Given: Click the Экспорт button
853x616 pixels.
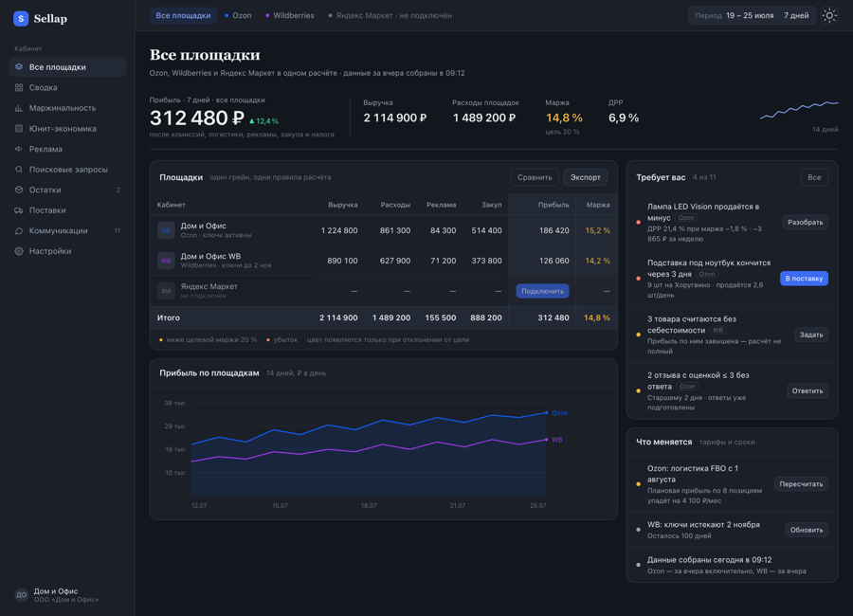Looking at the screenshot, I should tap(586, 177).
